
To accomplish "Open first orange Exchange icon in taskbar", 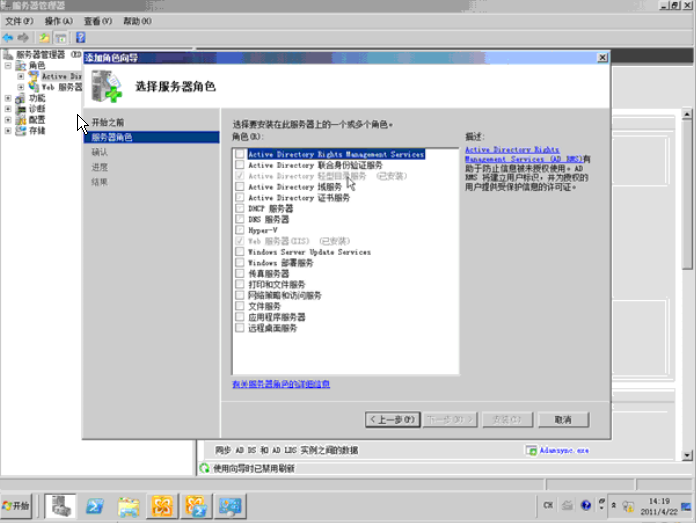I will [162, 506].
